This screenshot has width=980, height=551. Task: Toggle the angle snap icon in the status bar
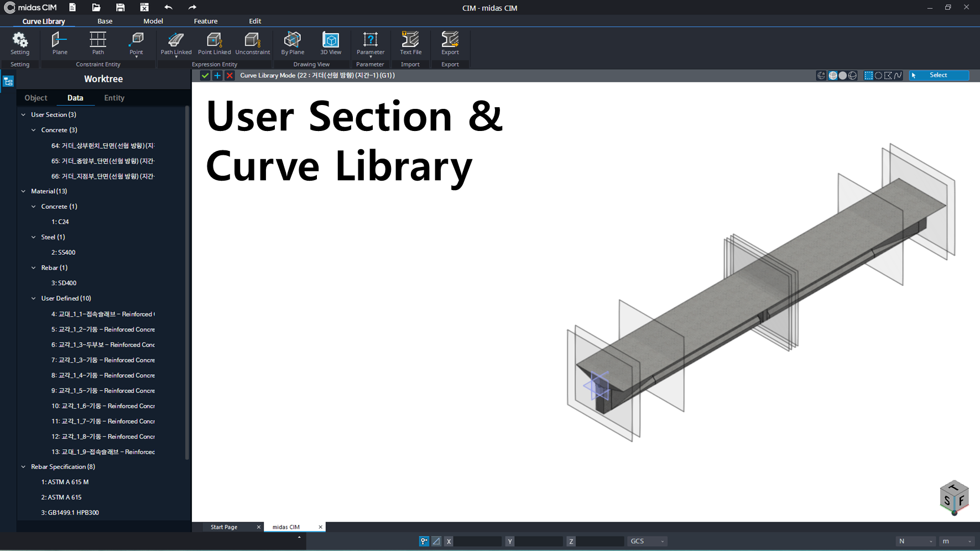[436, 541]
